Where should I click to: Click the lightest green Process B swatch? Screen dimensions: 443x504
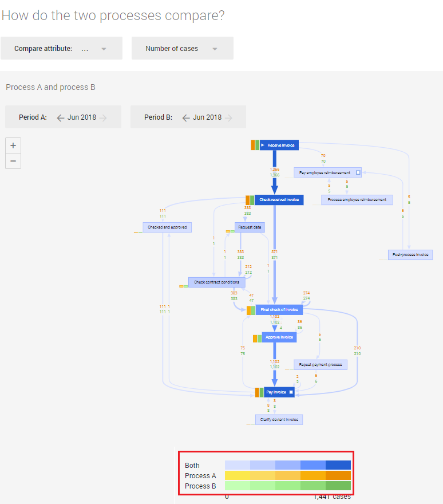click(x=237, y=486)
